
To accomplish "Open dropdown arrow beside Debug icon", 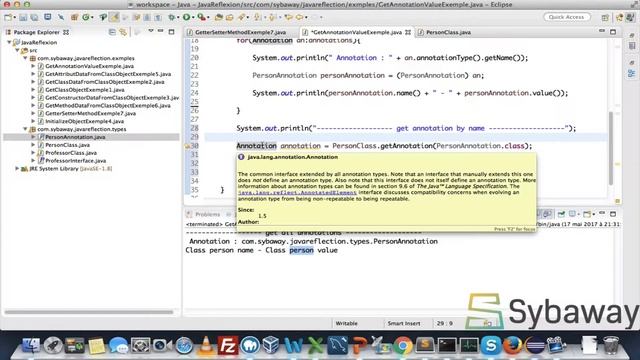I will [178, 18].
